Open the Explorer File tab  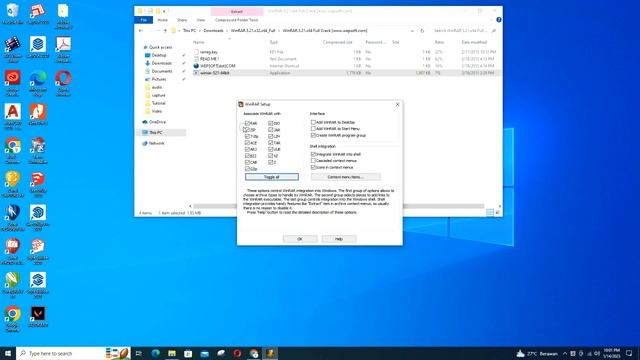[x=144, y=20]
